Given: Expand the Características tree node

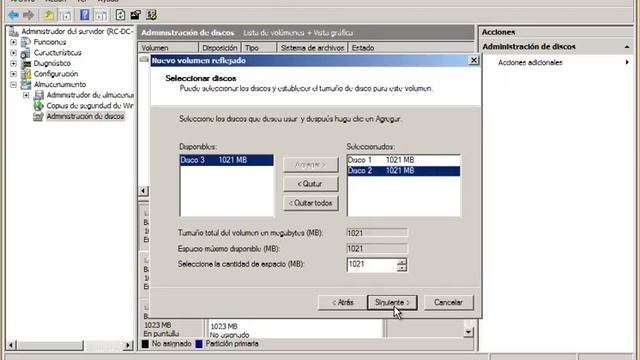Looking at the screenshot, I should click(x=13, y=53).
